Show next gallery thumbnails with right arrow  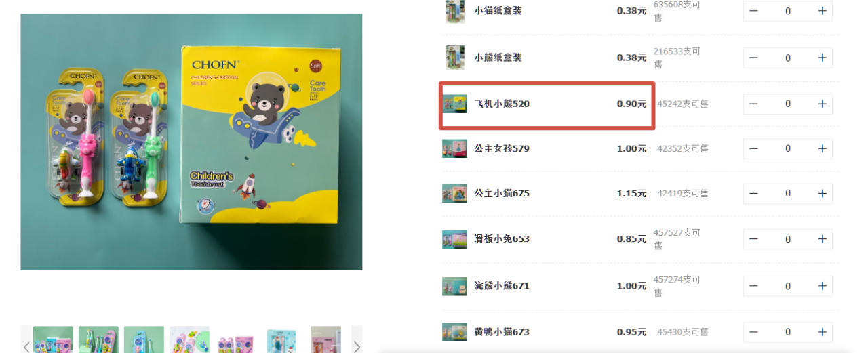pyautogui.click(x=357, y=346)
